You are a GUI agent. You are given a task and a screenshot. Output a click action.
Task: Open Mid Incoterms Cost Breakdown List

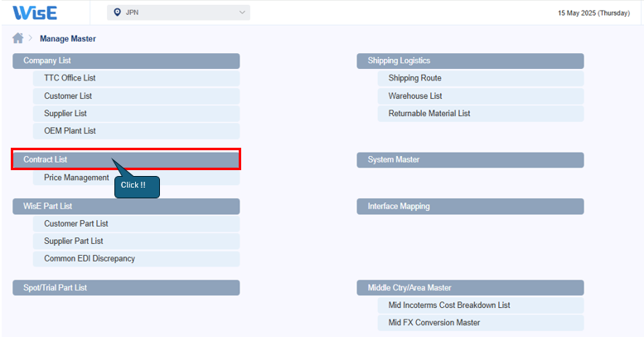(x=481, y=305)
